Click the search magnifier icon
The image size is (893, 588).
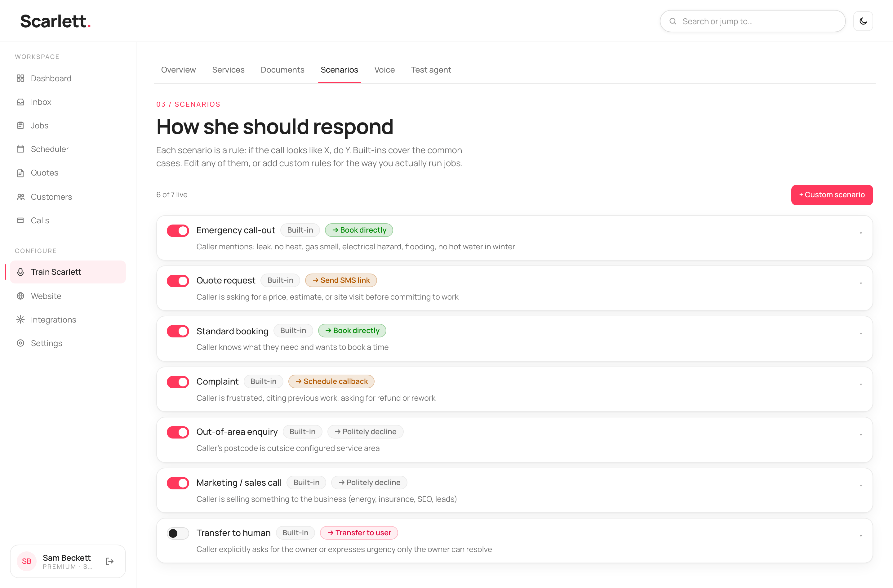tap(673, 21)
